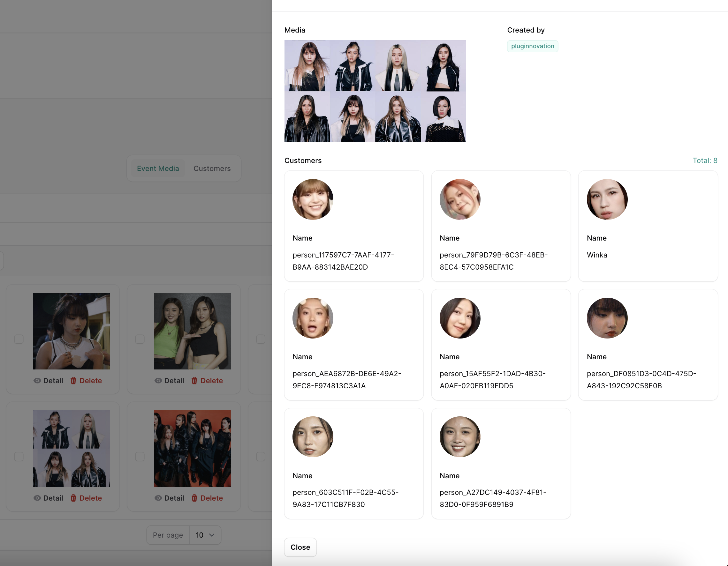Click the pluginnovation creator tag
Image resolution: width=728 pixels, height=566 pixels.
coord(532,46)
